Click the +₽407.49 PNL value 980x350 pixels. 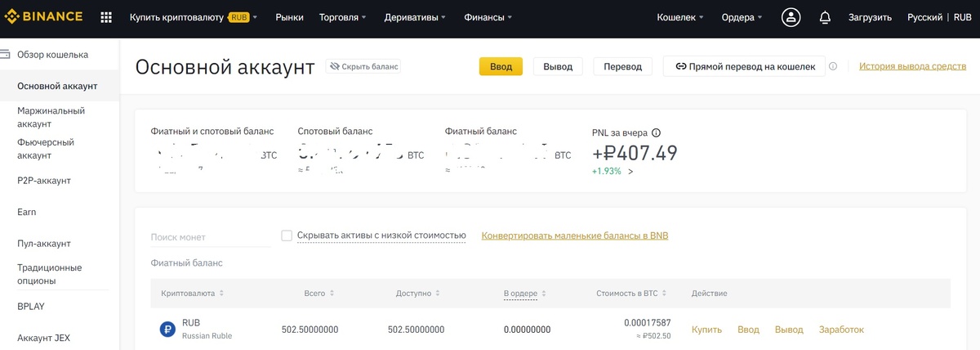point(635,153)
